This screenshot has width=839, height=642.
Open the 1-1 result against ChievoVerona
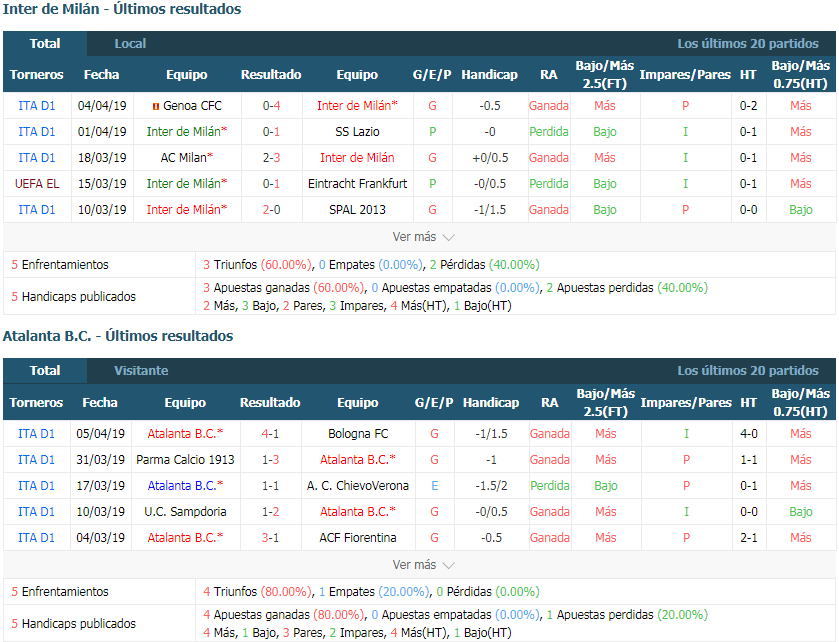click(270, 486)
